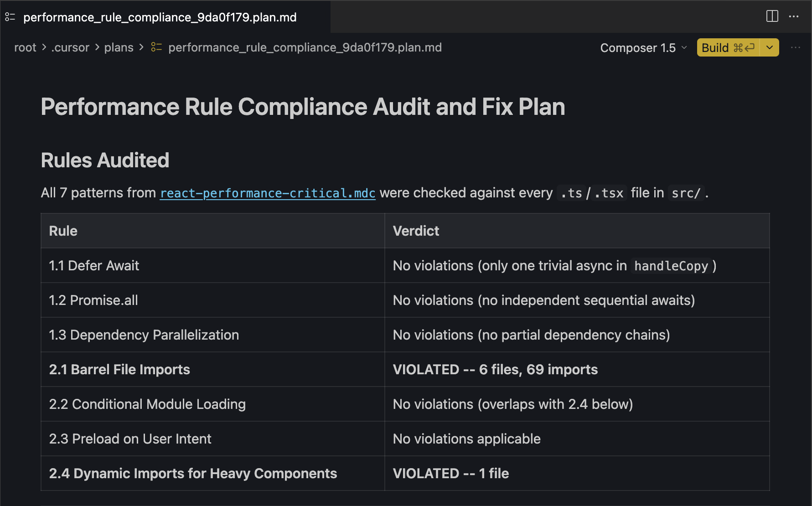The image size is (812, 506).
Task: Click the 2.3 Preload on User Intent cell
Action: [x=212, y=439]
